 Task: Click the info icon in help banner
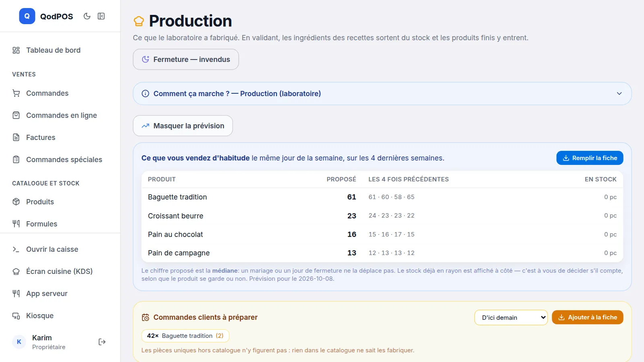[145, 94]
